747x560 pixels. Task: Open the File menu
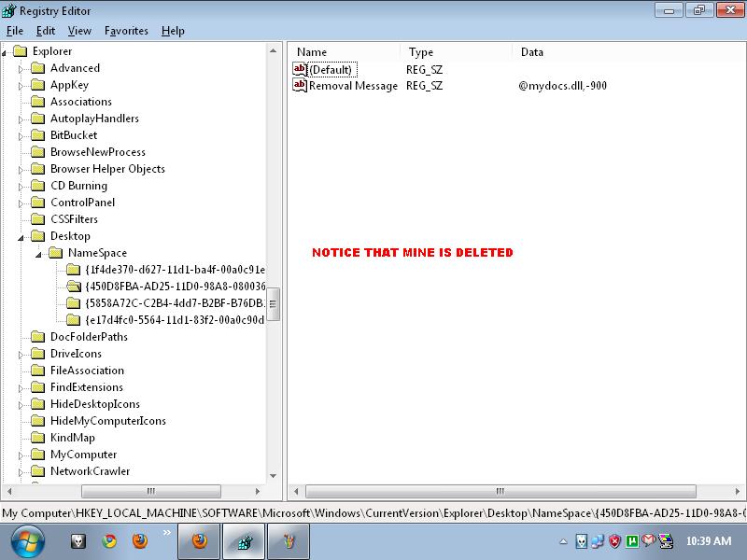point(15,31)
